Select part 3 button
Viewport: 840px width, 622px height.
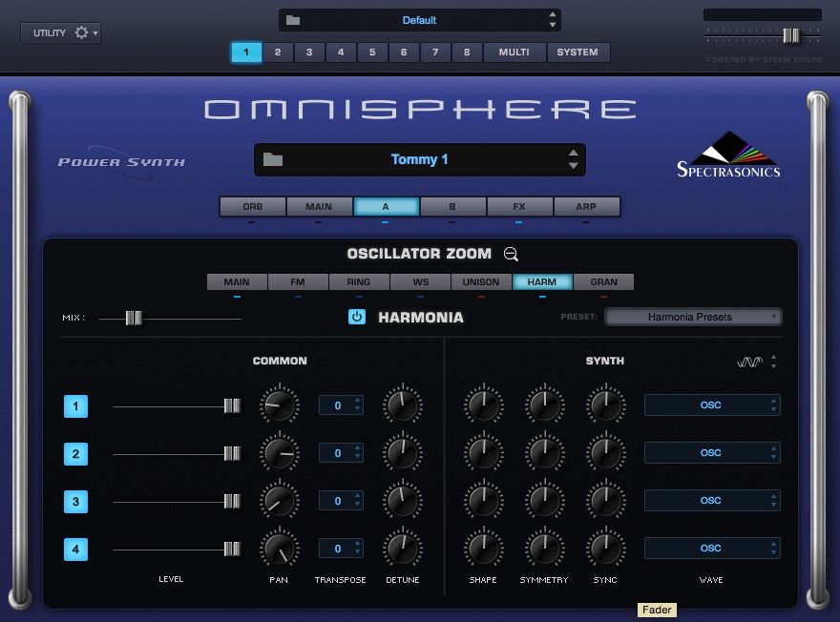click(x=309, y=52)
